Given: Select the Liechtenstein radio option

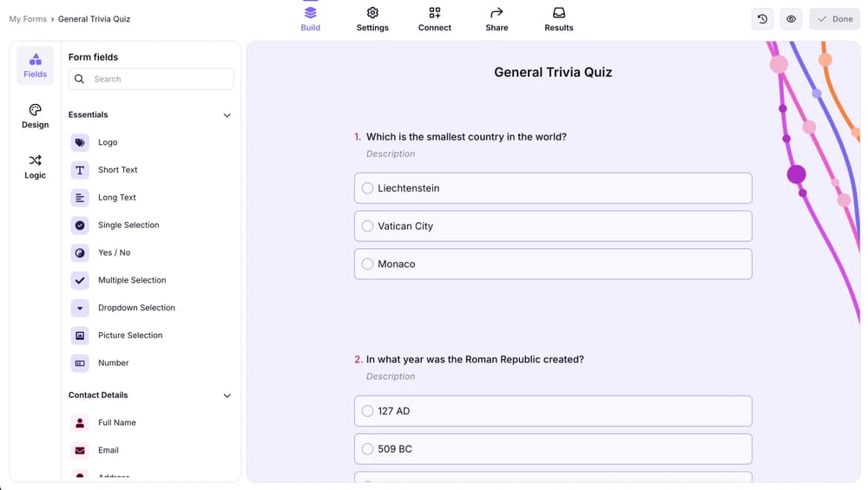Looking at the screenshot, I should 367,188.
